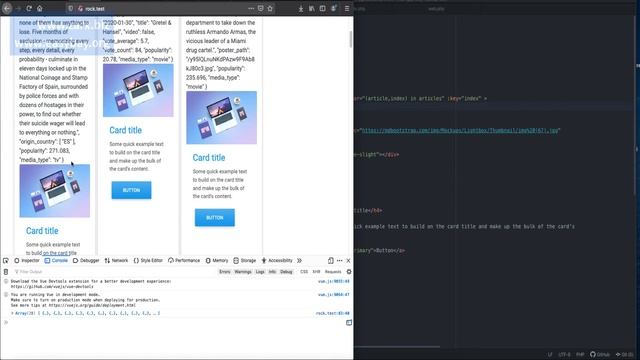Toggle Warnings filter in console
Viewport: 640px width, 360px height.
(x=243, y=271)
